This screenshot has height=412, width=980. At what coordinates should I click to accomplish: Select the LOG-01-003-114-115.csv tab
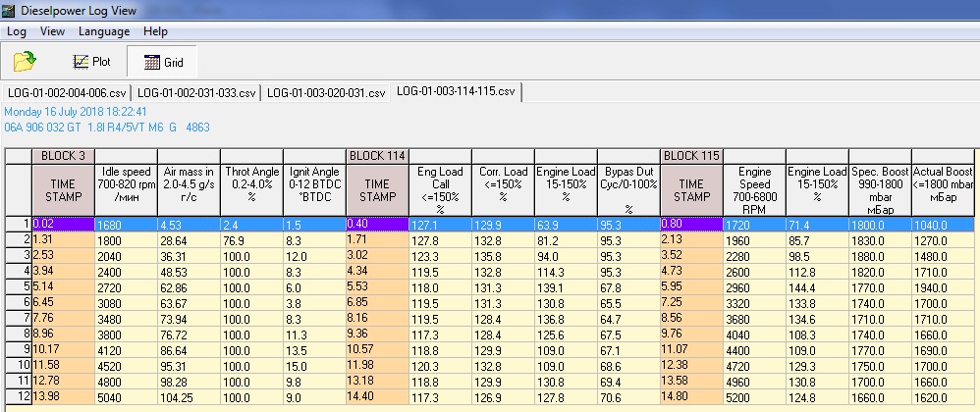[456, 92]
